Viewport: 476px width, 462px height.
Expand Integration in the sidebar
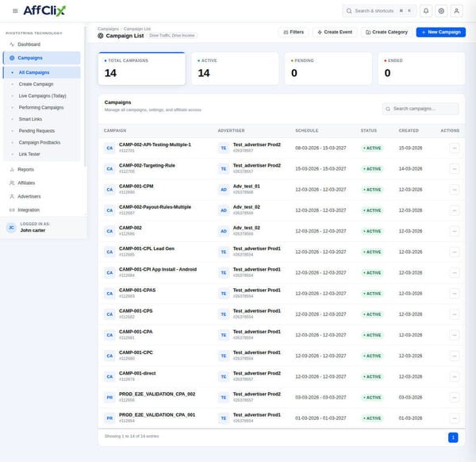[41, 210]
